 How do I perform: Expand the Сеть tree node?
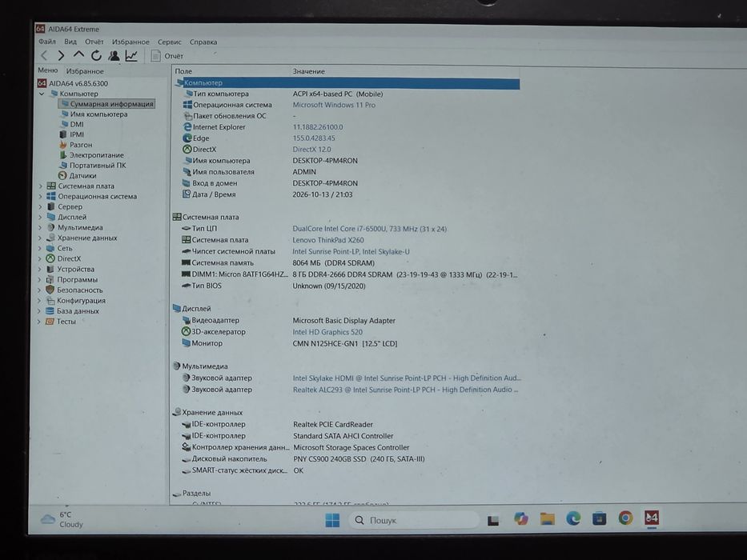41,249
